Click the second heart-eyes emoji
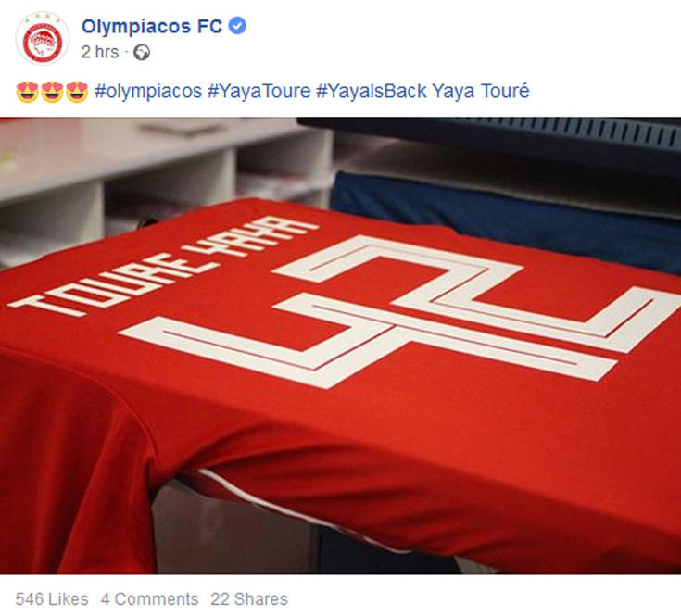 52,92
